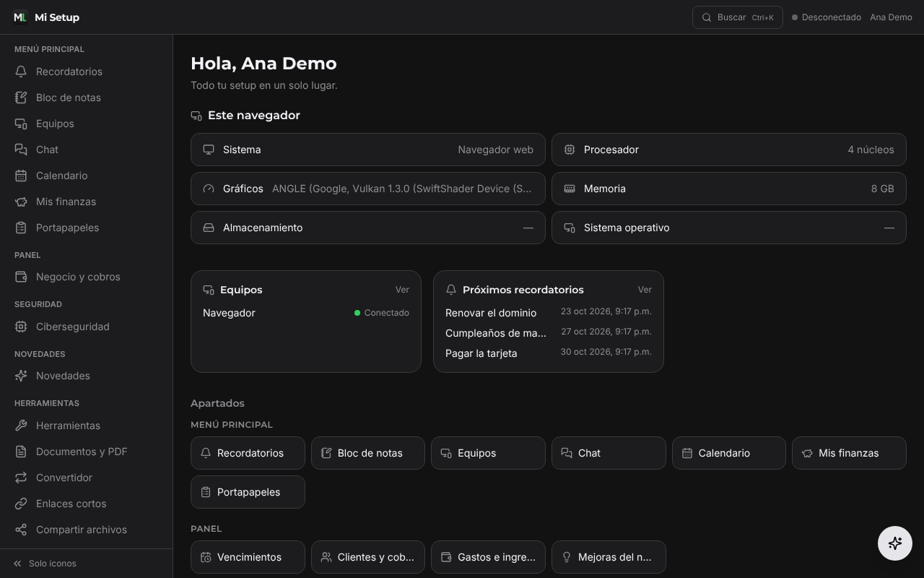Click the Gráficos info row

[368, 189]
